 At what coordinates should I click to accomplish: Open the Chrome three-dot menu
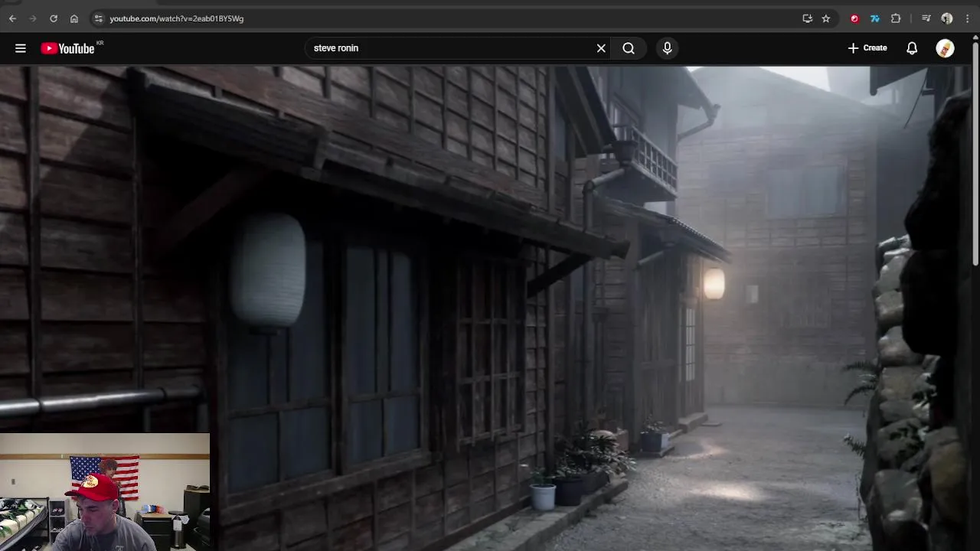click(968, 18)
